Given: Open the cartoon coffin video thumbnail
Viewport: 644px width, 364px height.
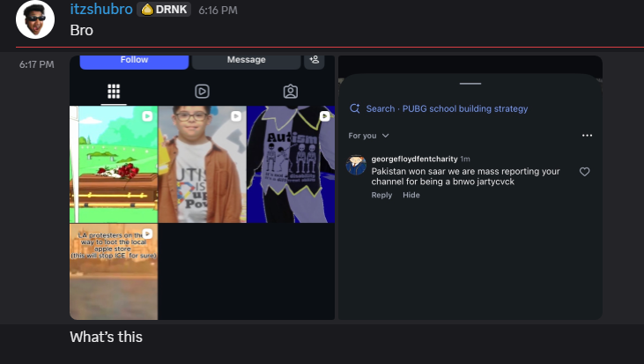Looking at the screenshot, I should tap(114, 164).
